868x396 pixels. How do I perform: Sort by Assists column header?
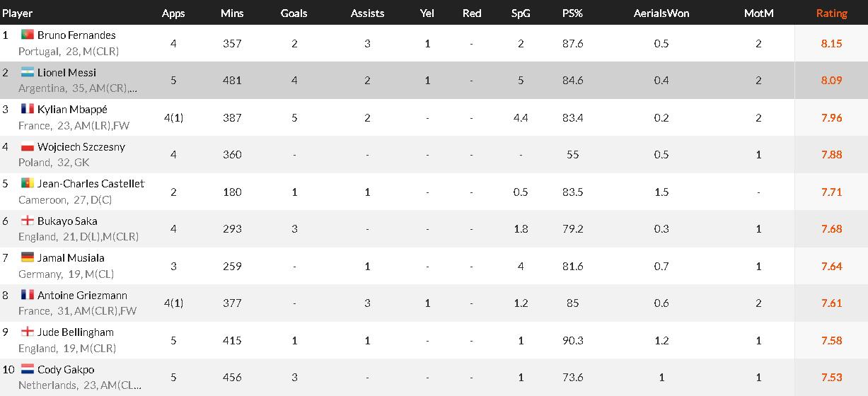coord(367,13)
